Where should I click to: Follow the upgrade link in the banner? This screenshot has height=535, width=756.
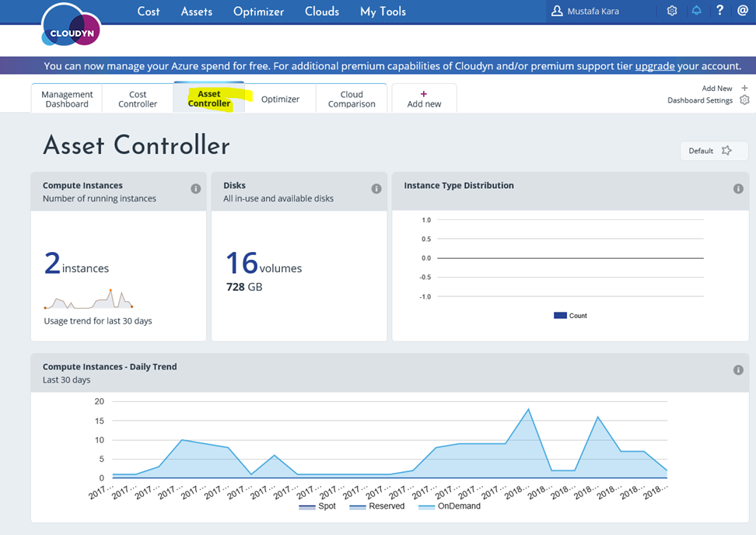click(655, 66)
